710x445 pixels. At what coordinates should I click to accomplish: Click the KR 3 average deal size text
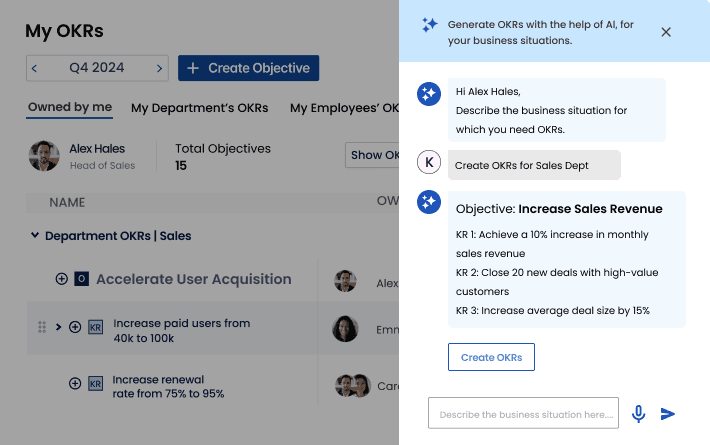(x=553, y=311)
